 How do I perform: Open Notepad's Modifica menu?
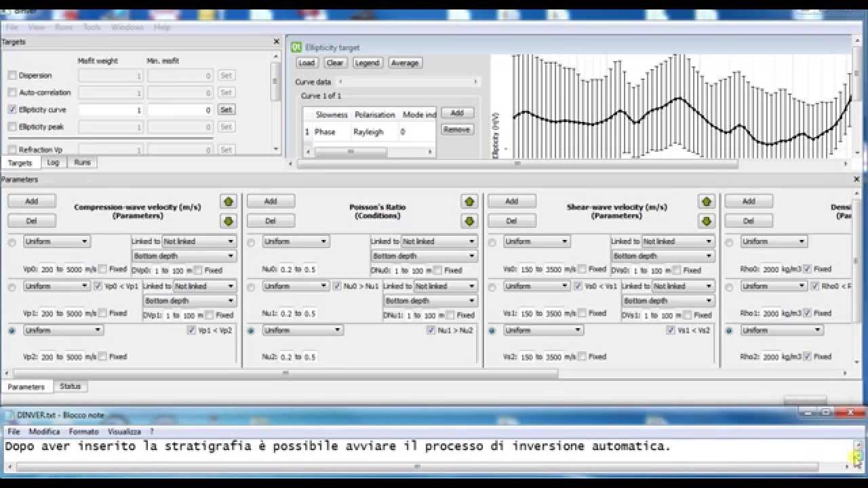(45, 431)
